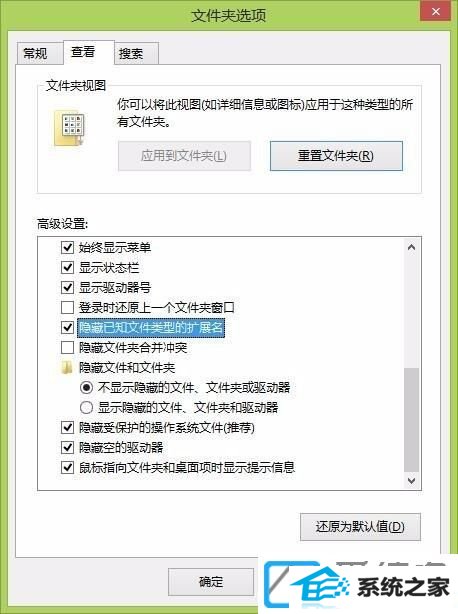This screenshot has height=614, width=458.
Task: Click the folder icon beside 隐藏文件和文件夹
Action: (x=67, y=367)
